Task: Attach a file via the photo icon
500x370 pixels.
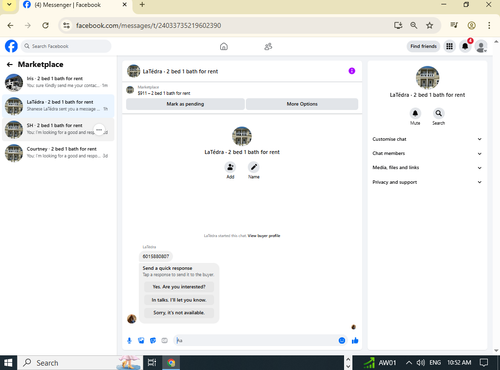Action: pos(141,340)
